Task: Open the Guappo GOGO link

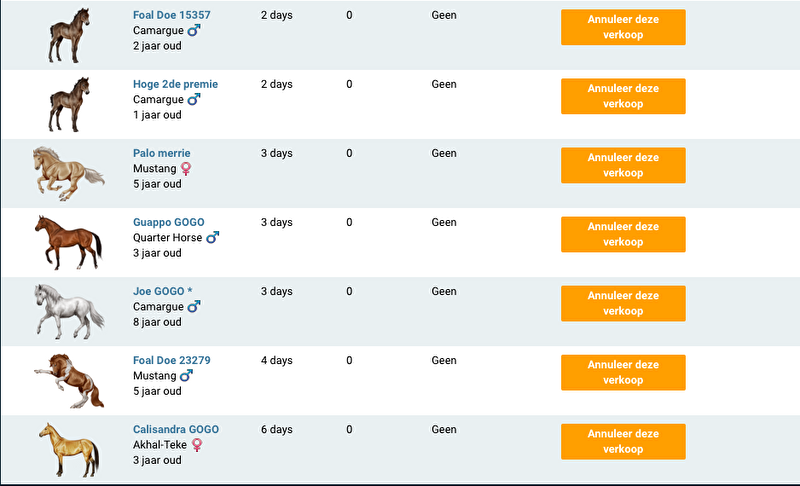Action: [x=168, y=222]
